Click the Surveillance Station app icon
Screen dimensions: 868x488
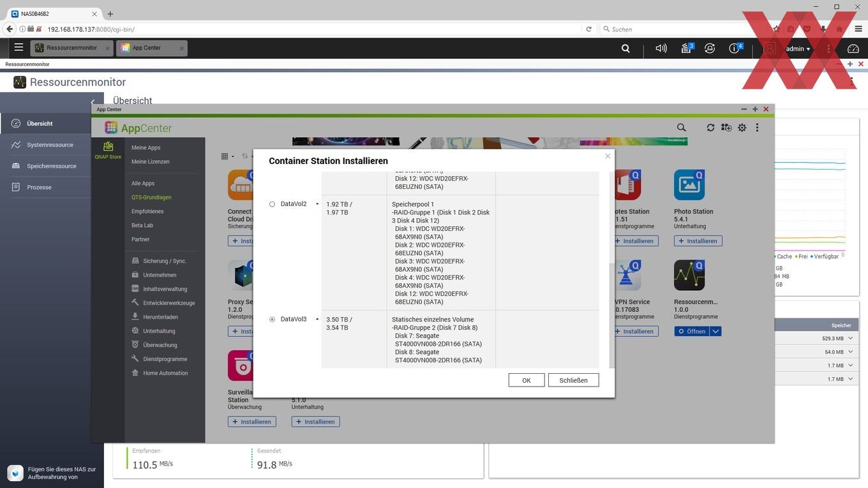coord(241,366)
